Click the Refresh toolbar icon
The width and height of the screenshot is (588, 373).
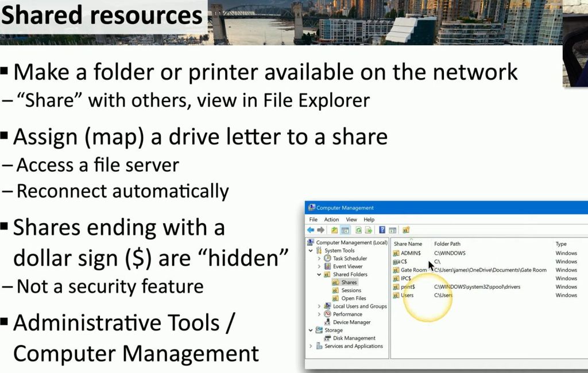pos(358,230)
